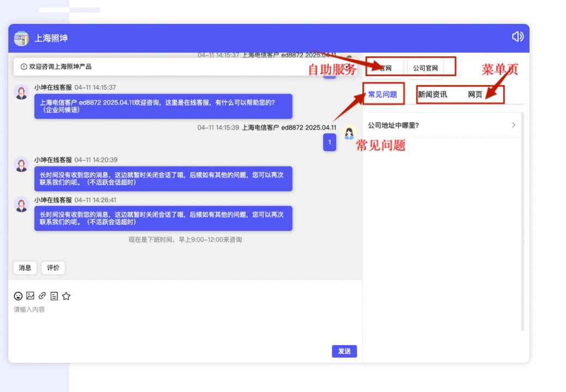The width and height of the screenshot is (566, 392).
Task: Switch to the 网页 tab
Action: tap(475, 95)
